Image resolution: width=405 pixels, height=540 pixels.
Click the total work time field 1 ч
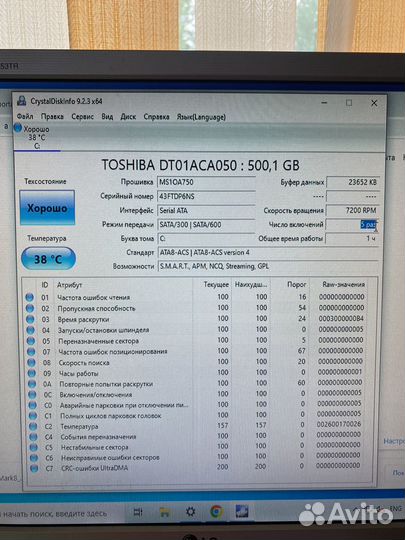point(353,238)
